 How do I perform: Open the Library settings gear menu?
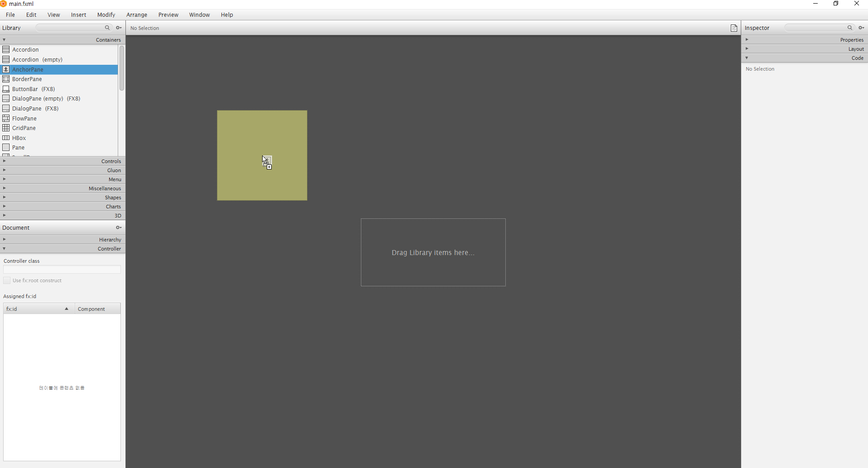(119, 28)
